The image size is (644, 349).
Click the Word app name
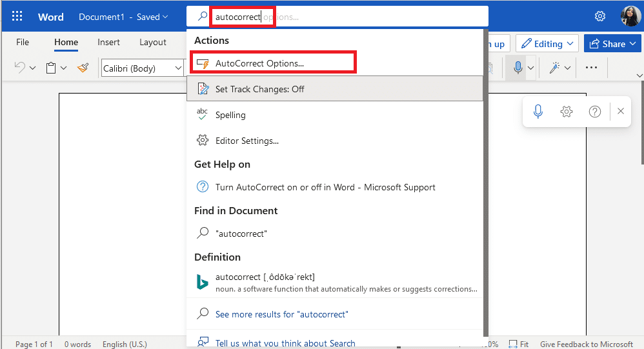(x=51, y=17)
